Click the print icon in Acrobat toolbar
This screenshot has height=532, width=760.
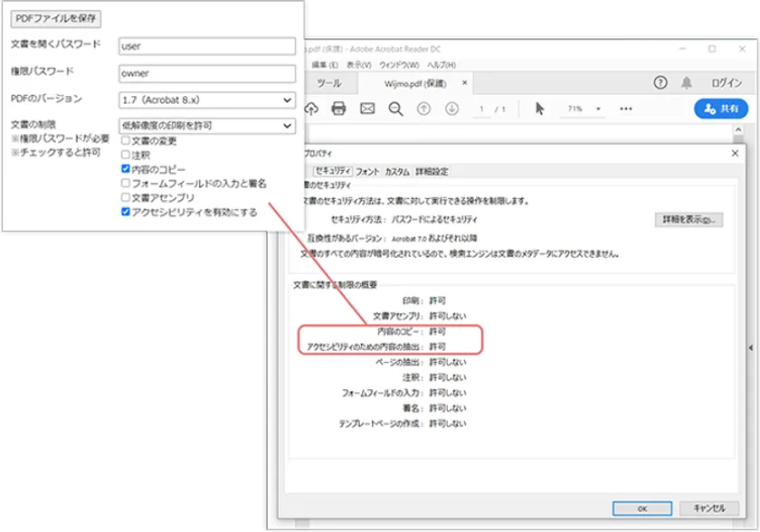338,109
